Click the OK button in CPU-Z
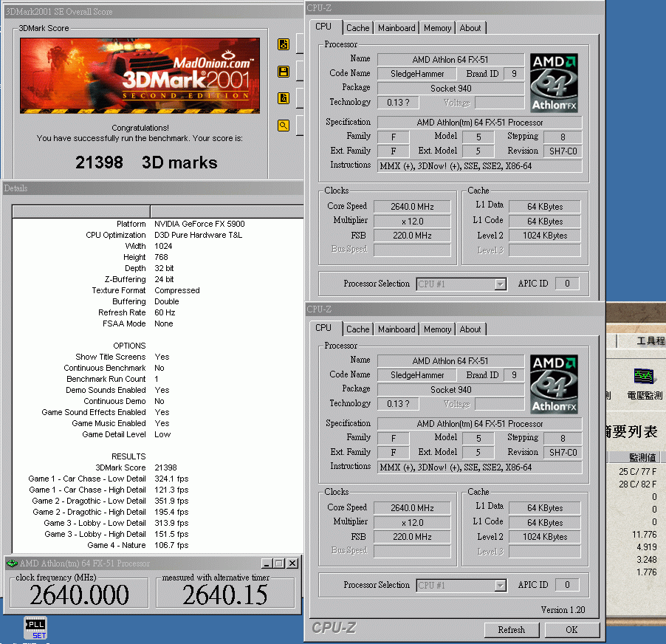This screenshot has height=644, width=666. 571,630
